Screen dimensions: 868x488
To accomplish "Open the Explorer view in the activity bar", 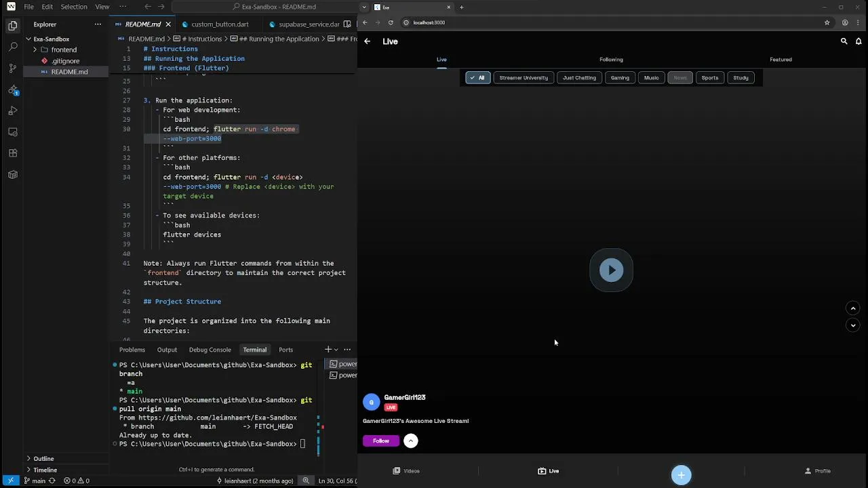I will [13, 26].
